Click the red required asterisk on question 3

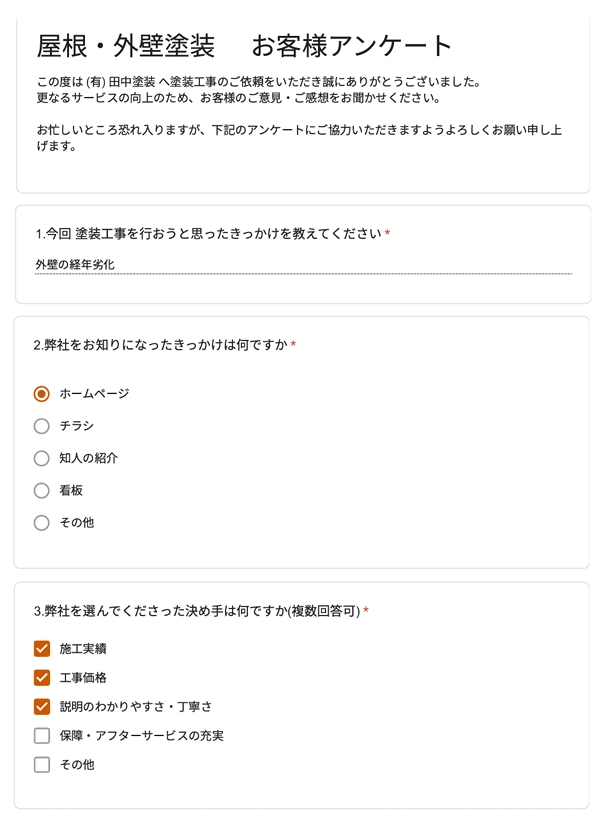tap(366, 611)
